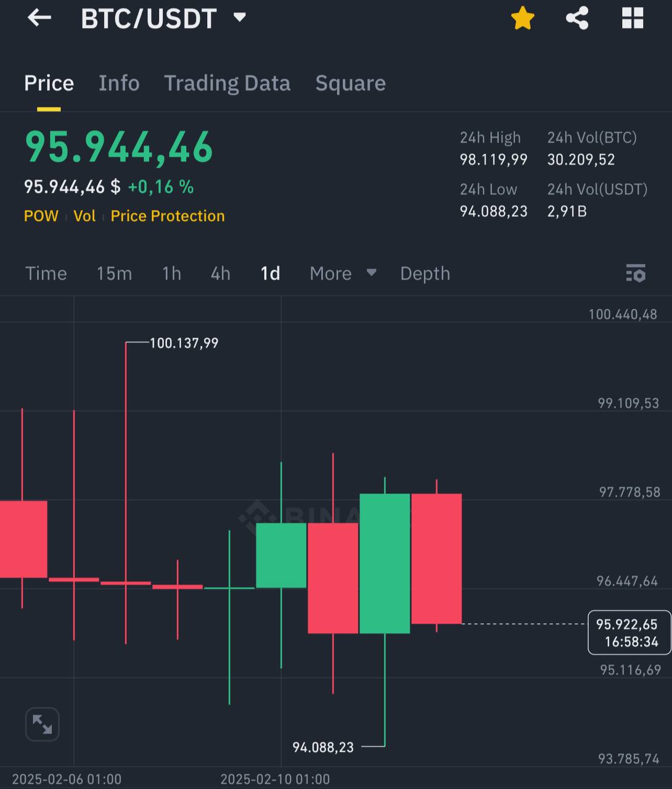
Task: Open the Square tab
Action: tap(350, 83)
